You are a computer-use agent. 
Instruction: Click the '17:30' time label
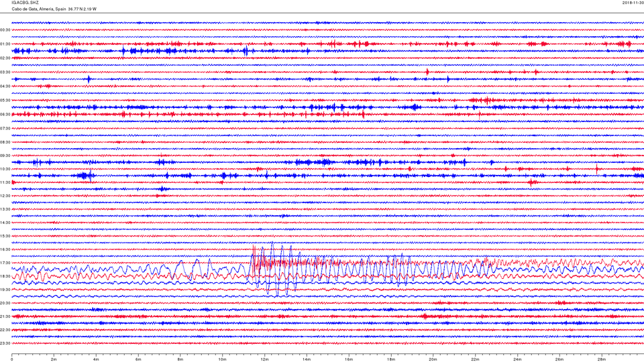pos(5,263)
